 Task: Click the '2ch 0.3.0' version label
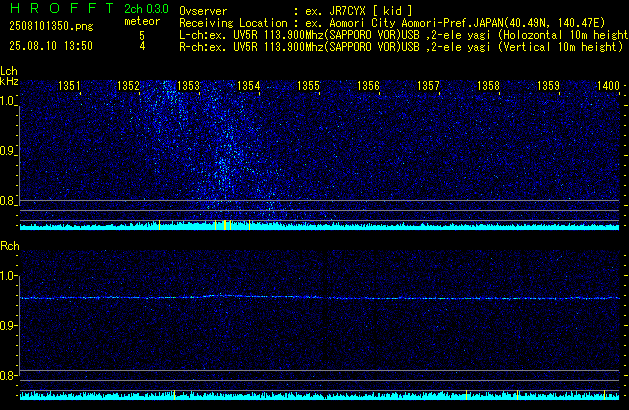[x=146, y=9]
